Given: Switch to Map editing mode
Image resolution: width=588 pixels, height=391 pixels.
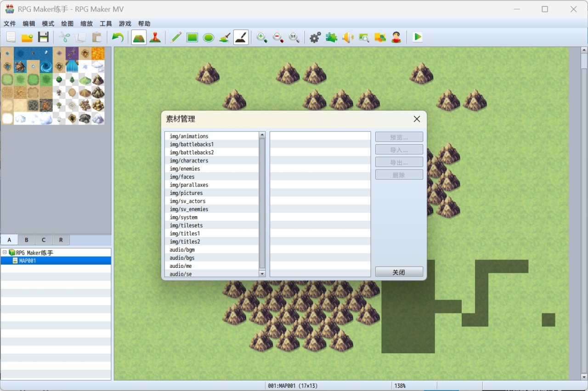Looking at the screenshot, I should click(x=139, y=37).
